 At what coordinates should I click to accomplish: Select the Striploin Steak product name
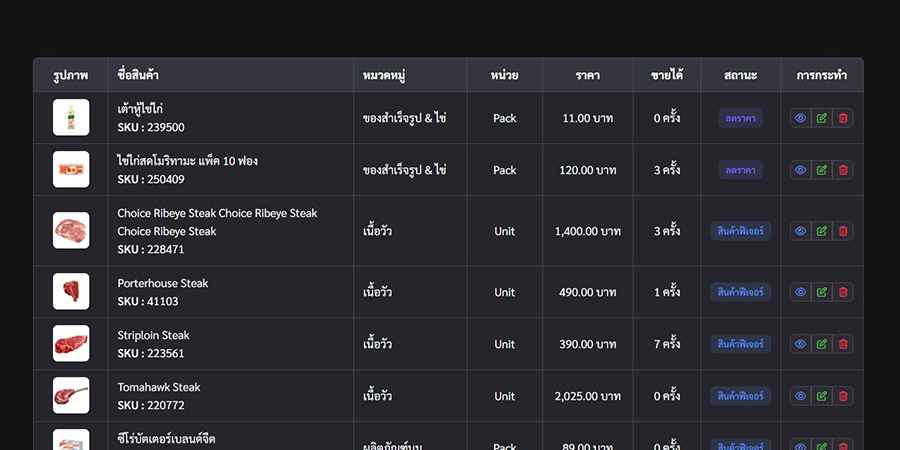click(153, 335)
